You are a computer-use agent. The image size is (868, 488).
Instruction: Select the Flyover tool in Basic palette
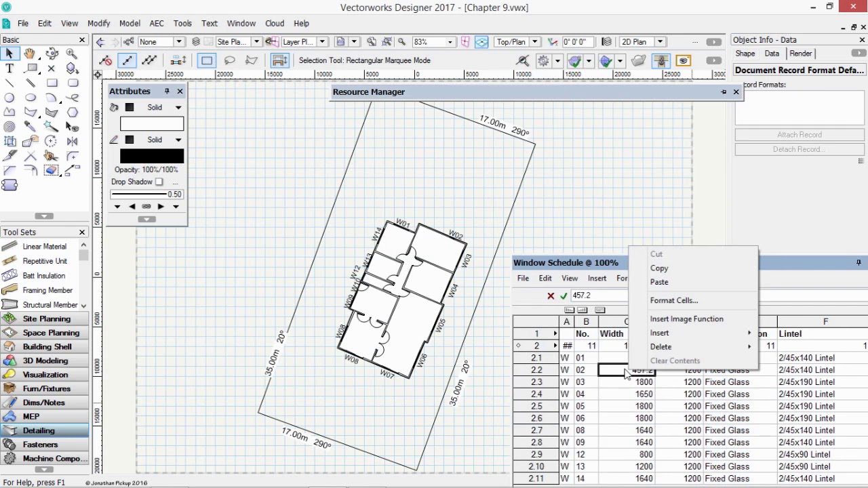coord(52,54)
